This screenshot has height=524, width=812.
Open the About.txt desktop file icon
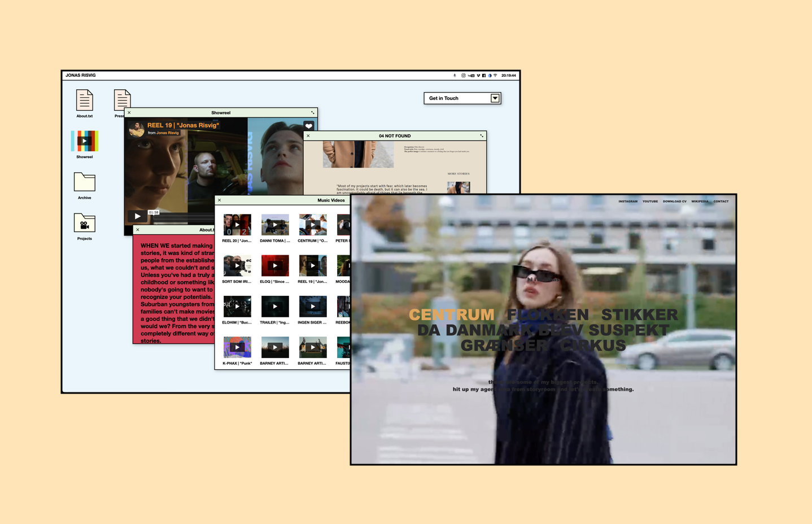pos(84,101)
